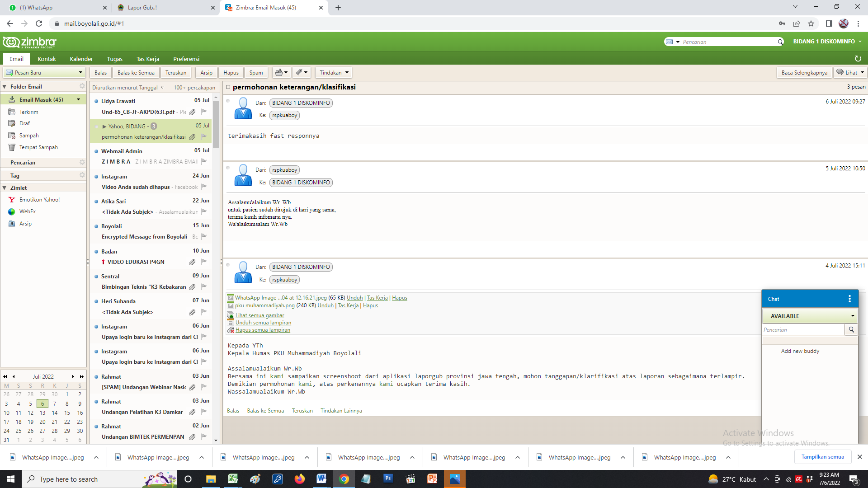
Task: Click the chat Pencarian buddy input field
Action: click(803, 330)
